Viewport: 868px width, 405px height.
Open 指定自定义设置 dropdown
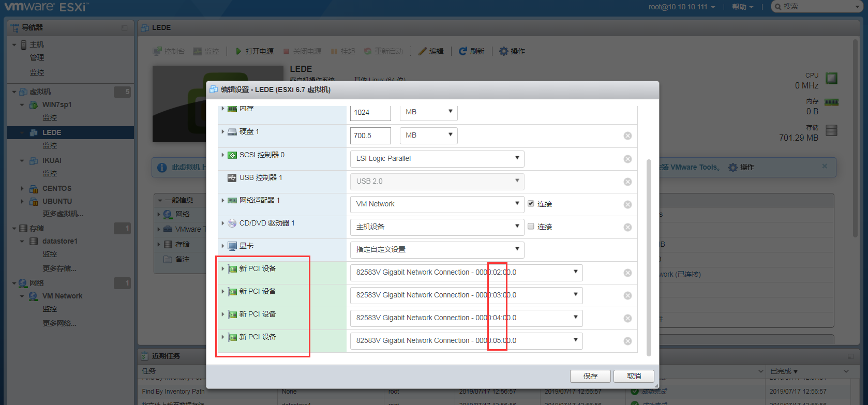437,250
